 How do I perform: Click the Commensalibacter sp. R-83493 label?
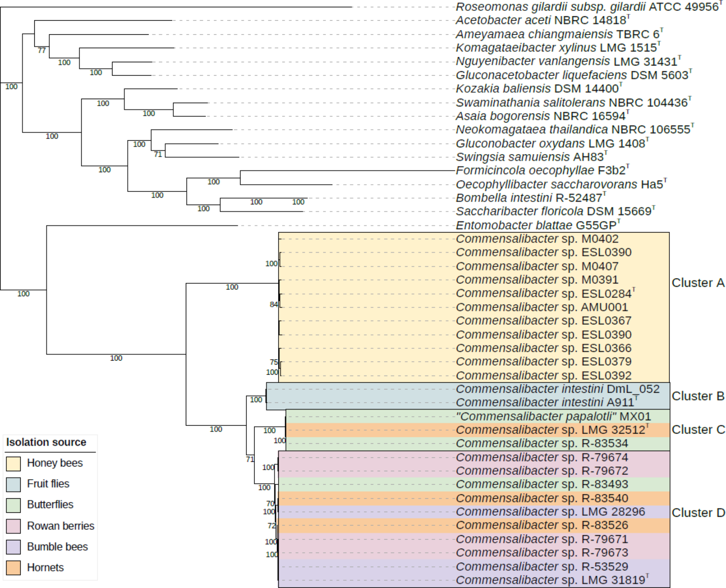point(542,484)
